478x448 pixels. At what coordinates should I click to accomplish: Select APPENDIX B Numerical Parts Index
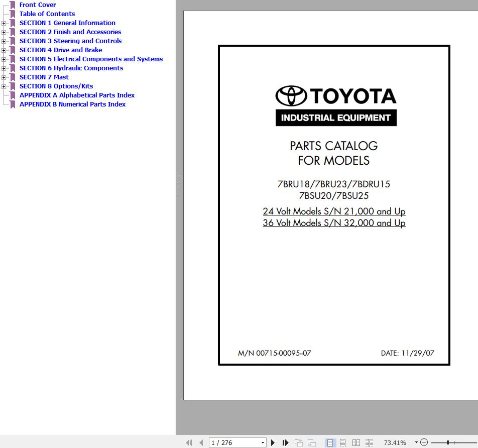[72, 104]
